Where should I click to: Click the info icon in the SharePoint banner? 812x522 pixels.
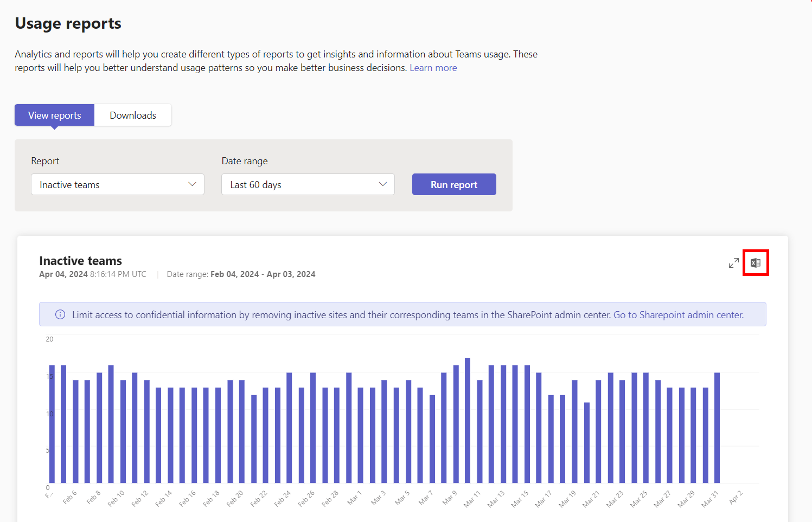coord(60,315)
